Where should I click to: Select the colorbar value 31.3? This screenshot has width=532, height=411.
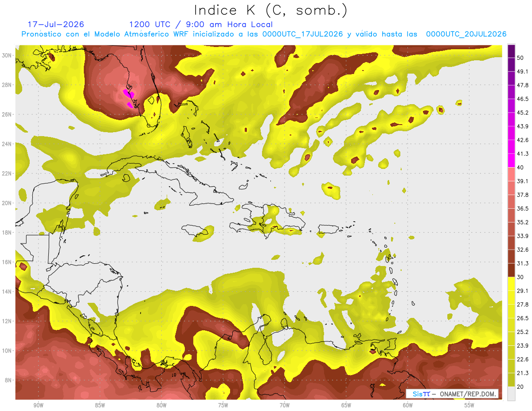[x=523, y=263]
